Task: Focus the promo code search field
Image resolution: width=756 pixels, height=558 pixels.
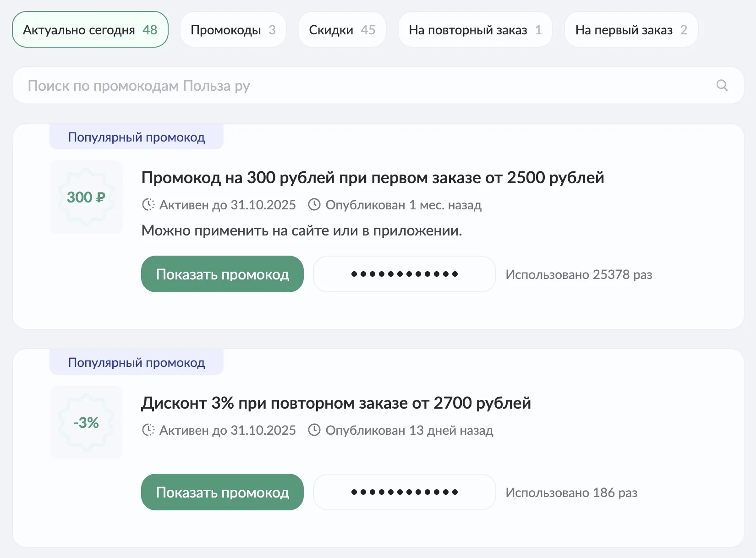Action: [x=367, y=86]
